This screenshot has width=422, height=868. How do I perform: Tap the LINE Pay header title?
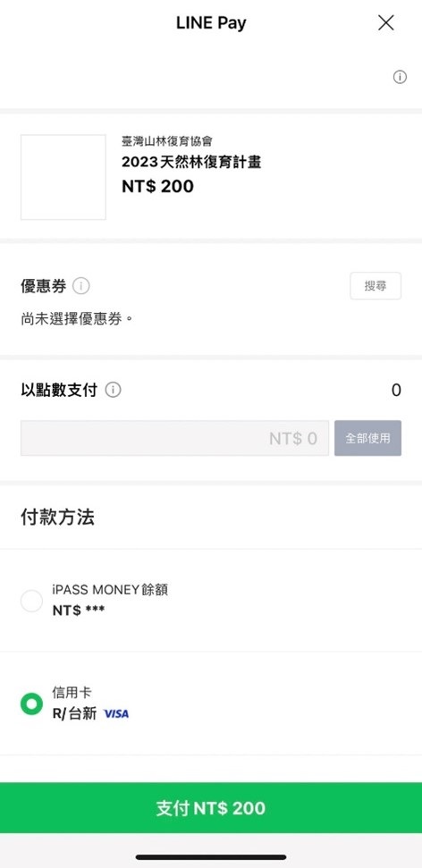(211, 23)
